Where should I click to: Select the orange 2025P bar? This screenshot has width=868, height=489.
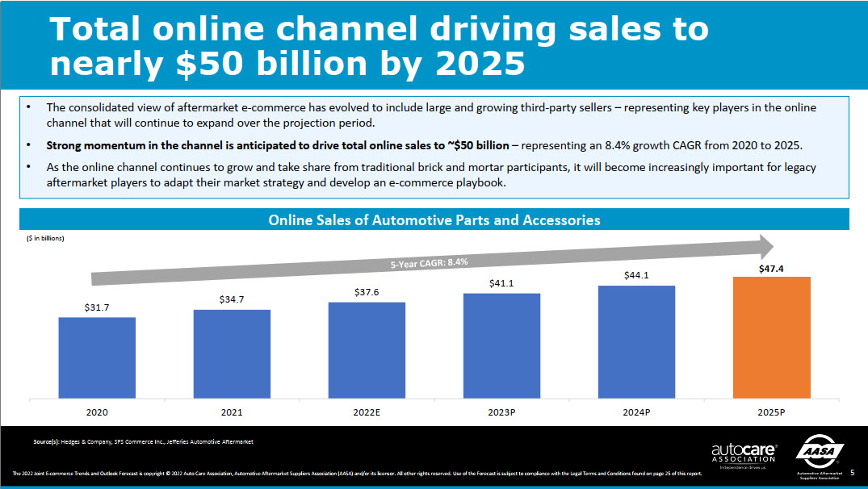(x=771, y=337)
